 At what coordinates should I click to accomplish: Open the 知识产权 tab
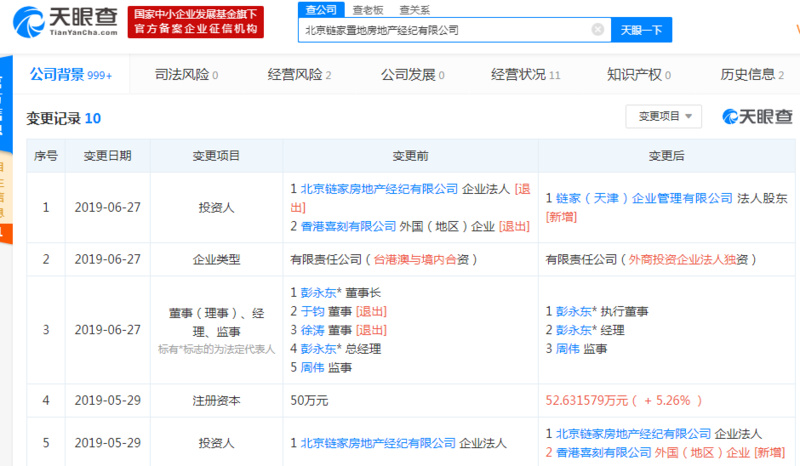point(639,75)
